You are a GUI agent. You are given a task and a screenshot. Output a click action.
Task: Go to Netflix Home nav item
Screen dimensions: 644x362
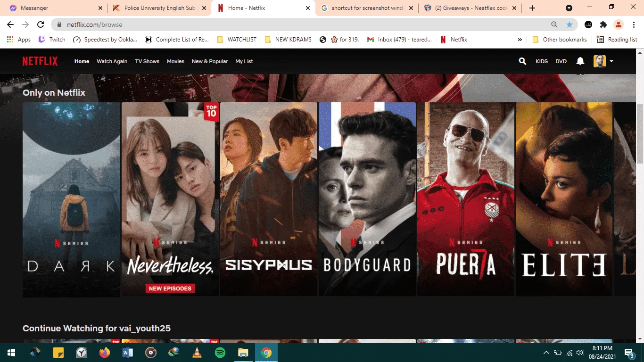pos(82,61)
